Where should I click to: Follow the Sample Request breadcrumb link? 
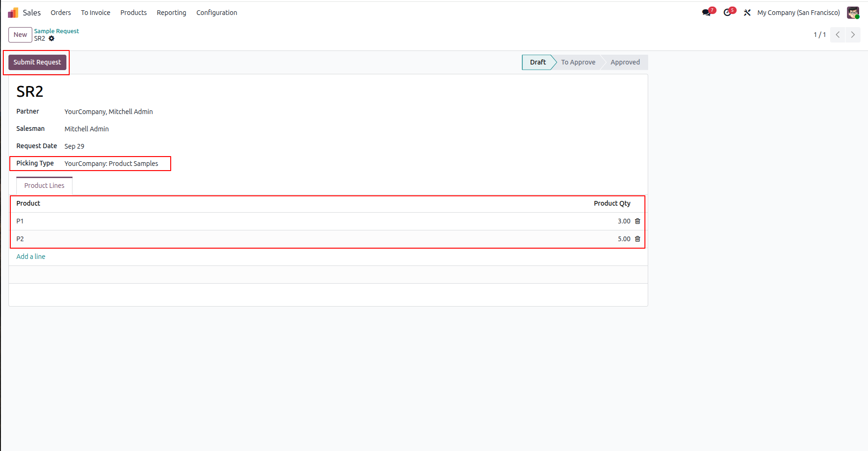[x=57, y=31]
